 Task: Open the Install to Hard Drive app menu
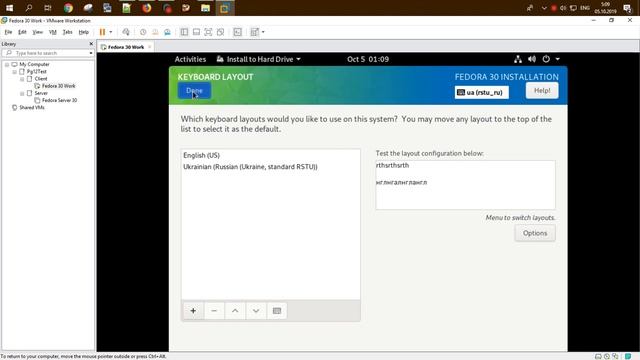[x=259, y=59]
